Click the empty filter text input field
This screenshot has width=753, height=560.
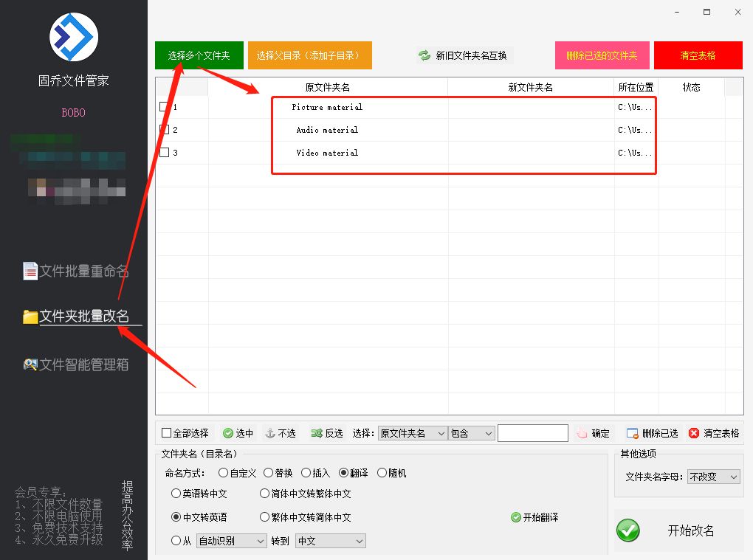pyautogui.click(x=533, y=433)
